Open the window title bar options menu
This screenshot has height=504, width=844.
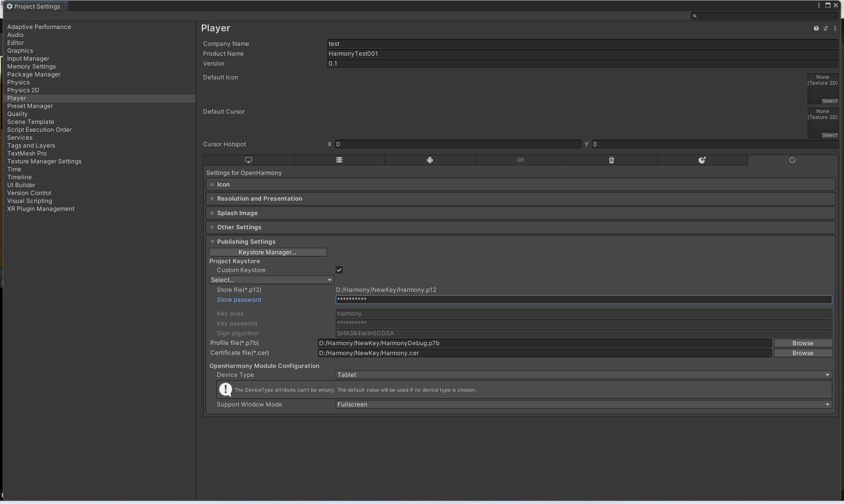[x=819, y=5]
